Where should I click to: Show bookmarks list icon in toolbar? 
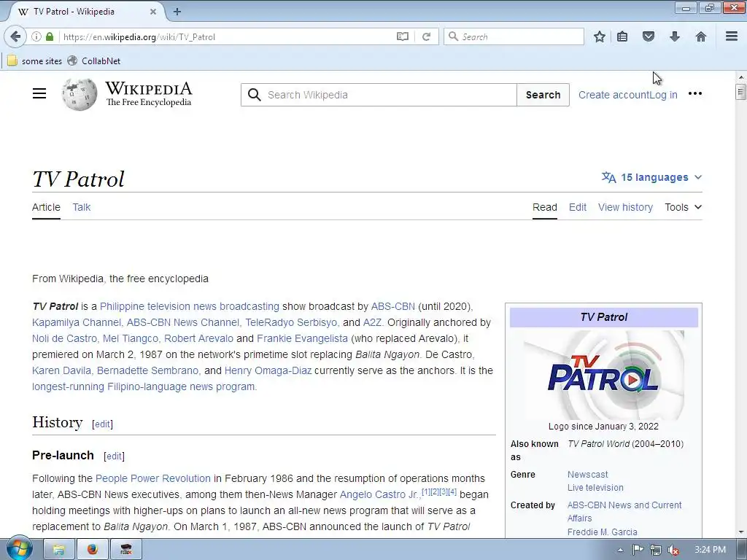pyautogui.click(x=622, y=36)
